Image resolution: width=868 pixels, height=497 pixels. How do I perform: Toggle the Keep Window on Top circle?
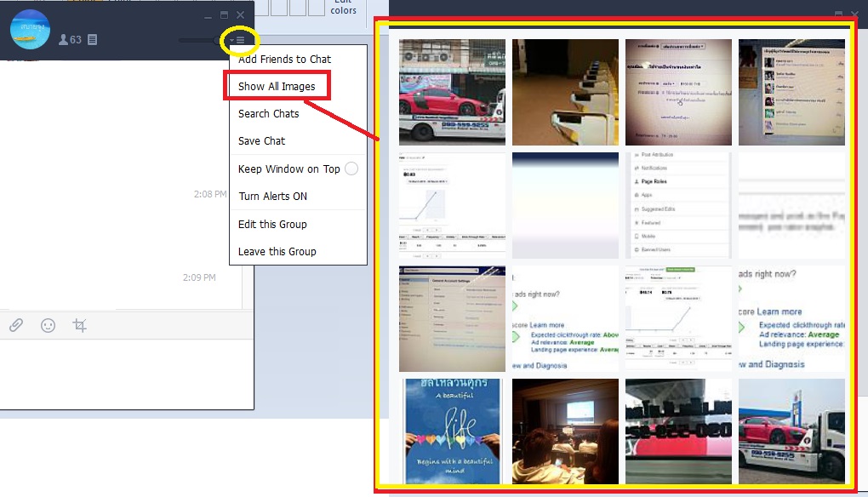(351, 169)
